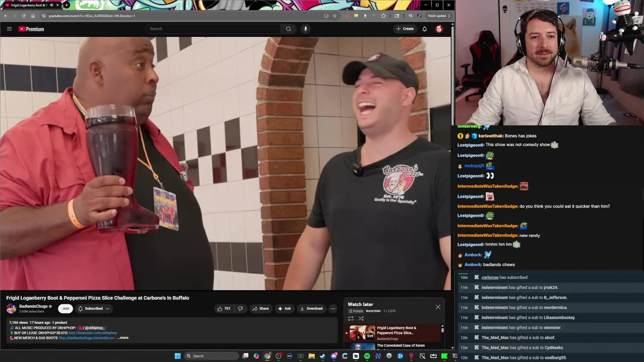This screenshot has width=644, height=362.
Task: Open YouTube notifications bell
Action: [x=425, y=29]
